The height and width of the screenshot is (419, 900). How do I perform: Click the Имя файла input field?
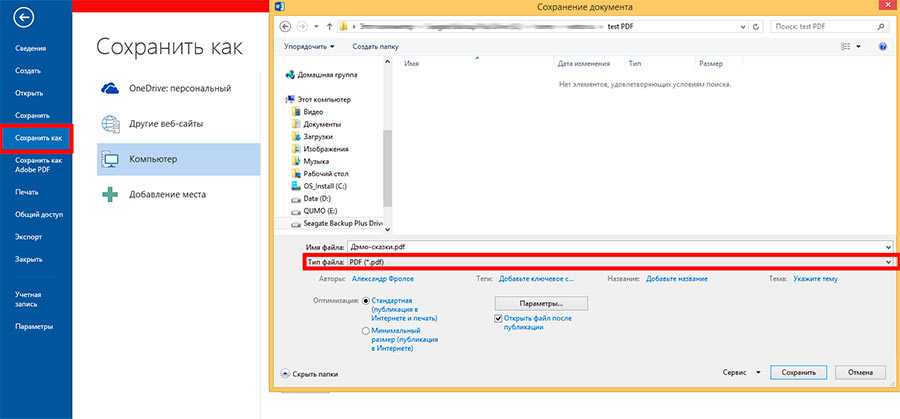619,246
